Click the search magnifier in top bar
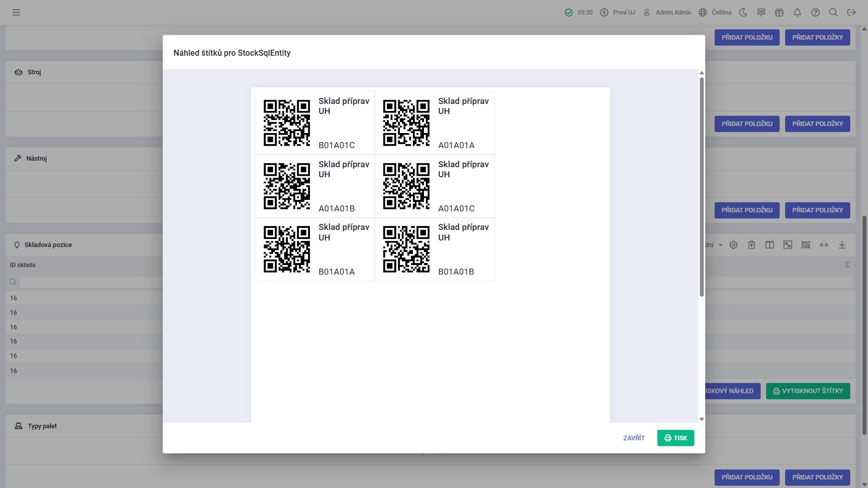 click(833, 13)
